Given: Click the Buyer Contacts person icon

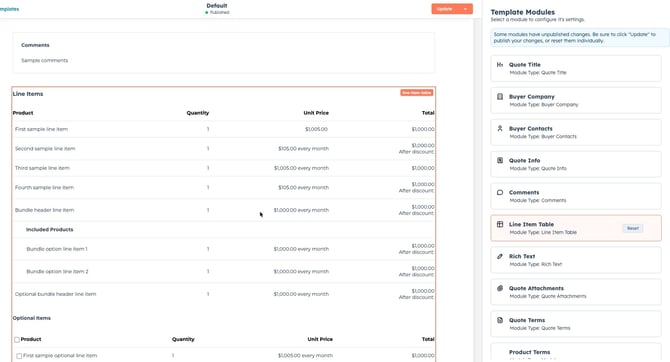Looking at the screenshot, I should tap(500, 128).
